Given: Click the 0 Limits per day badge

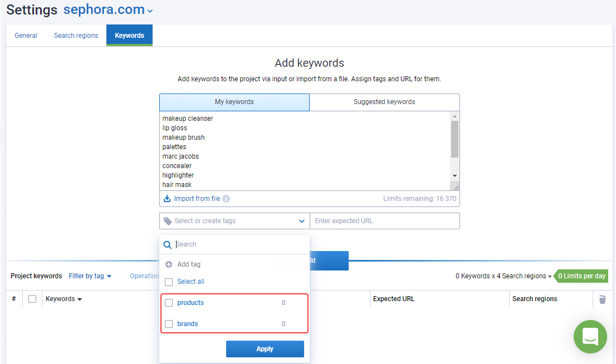Looking at the screenshot, I should pos(581,276).
